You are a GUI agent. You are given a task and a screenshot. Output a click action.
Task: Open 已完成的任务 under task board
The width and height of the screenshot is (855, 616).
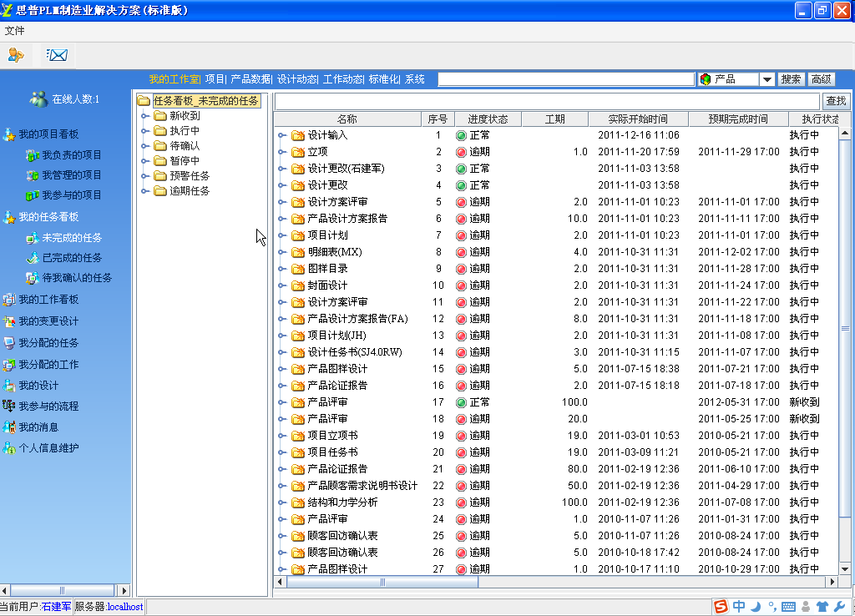click(x=72, y=258)
